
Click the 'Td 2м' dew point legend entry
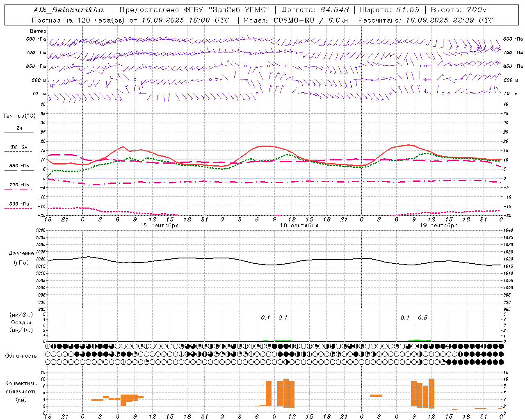point(19,147)
